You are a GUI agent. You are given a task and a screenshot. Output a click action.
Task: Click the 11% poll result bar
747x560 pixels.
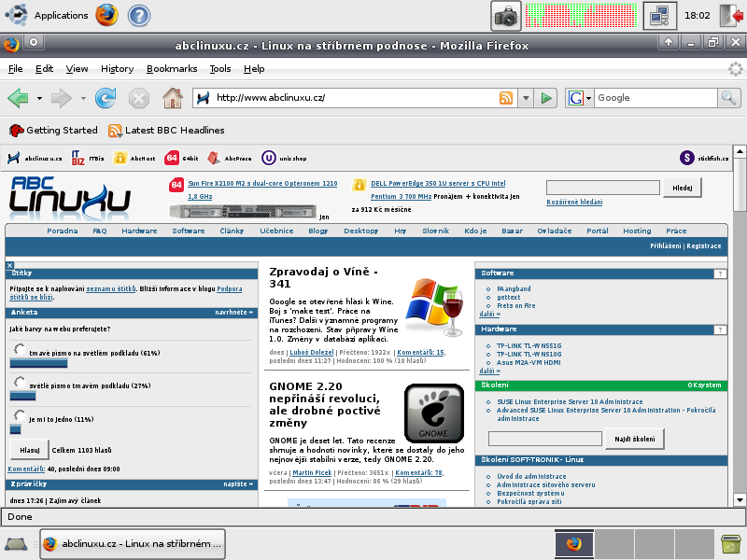[15, 429]
